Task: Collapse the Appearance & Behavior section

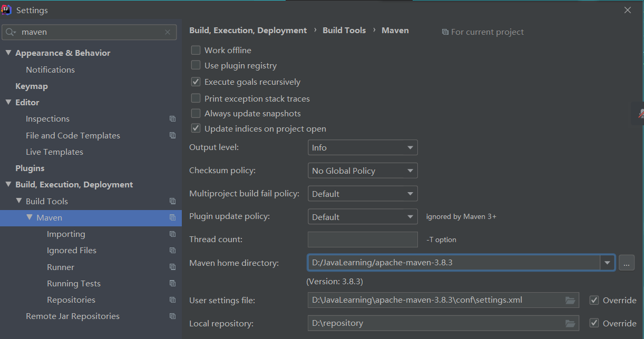Action: (8, 53)
